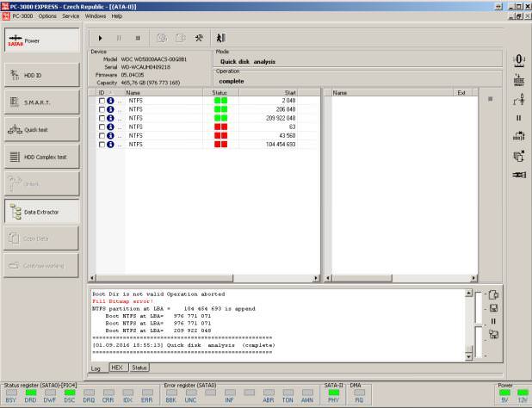Open Data Extractor

41,212
